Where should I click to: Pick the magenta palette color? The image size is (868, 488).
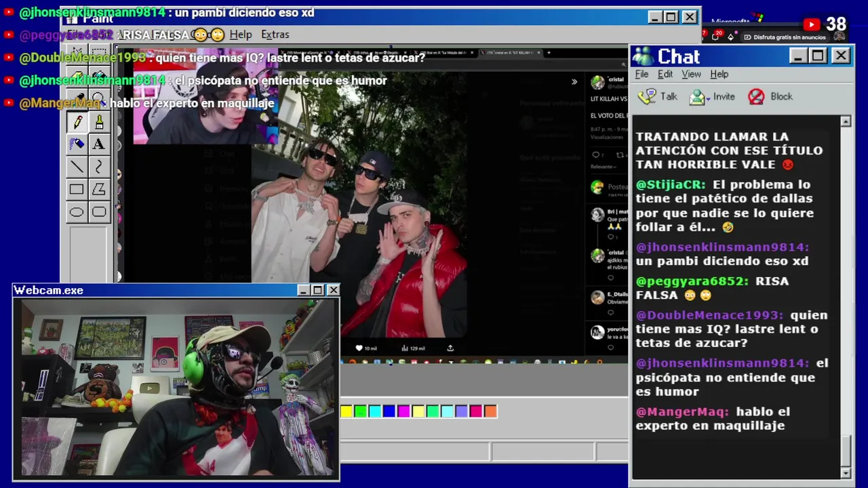(x=403, y=411)
